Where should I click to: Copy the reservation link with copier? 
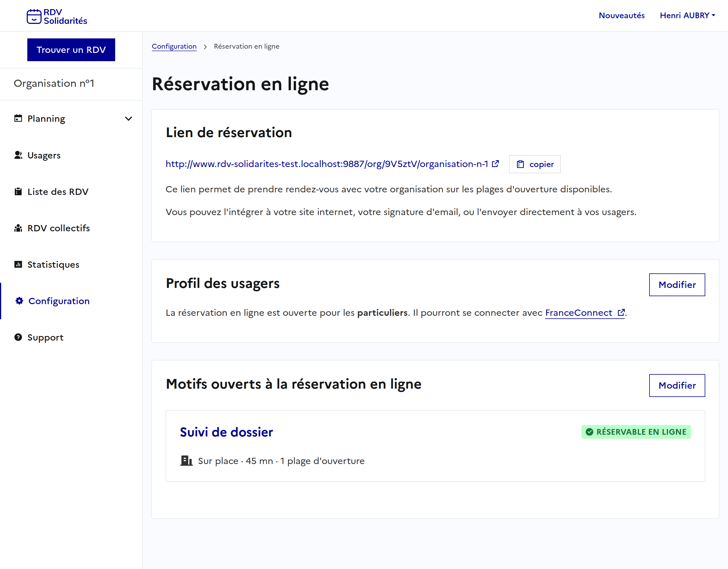534,164
